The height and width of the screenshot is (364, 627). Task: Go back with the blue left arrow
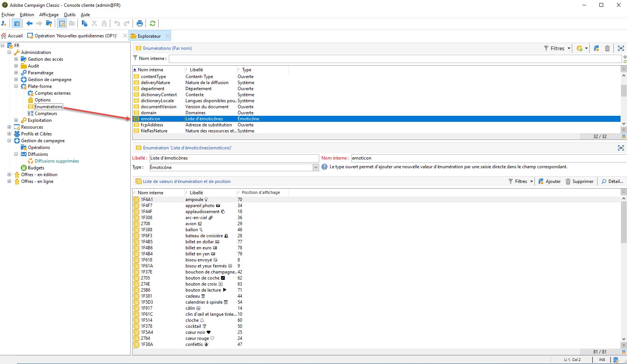(x=29, y=23)
